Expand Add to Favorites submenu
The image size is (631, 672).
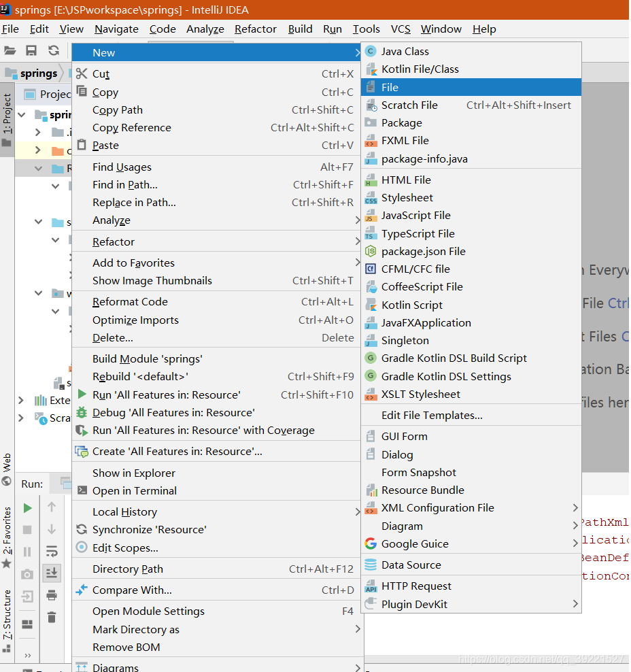216,263
